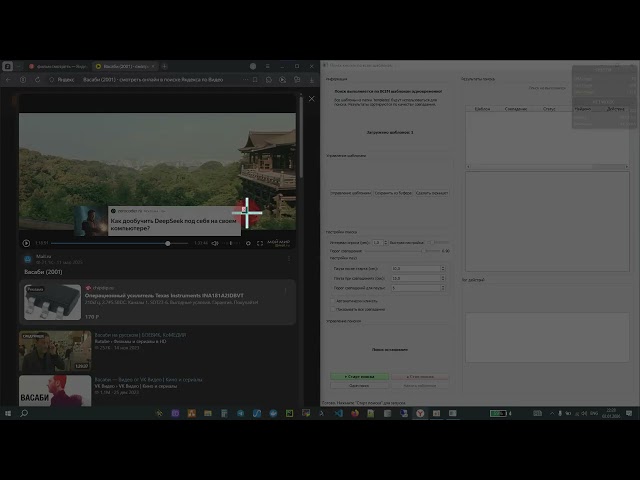Open the DeepSeek ad banner

tap(158, 221)
